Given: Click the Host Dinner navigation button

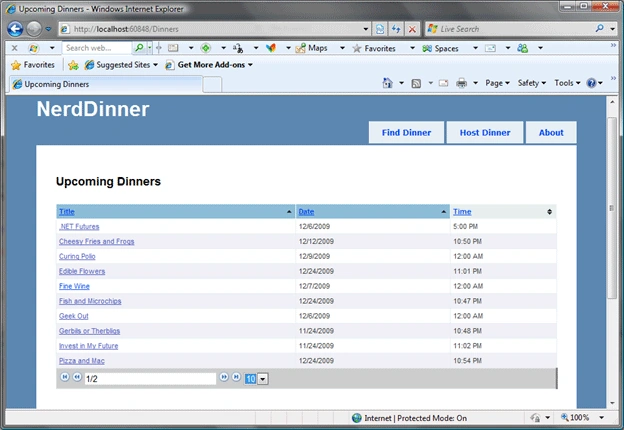Looking at the screenshot, I should coord(485,132).
